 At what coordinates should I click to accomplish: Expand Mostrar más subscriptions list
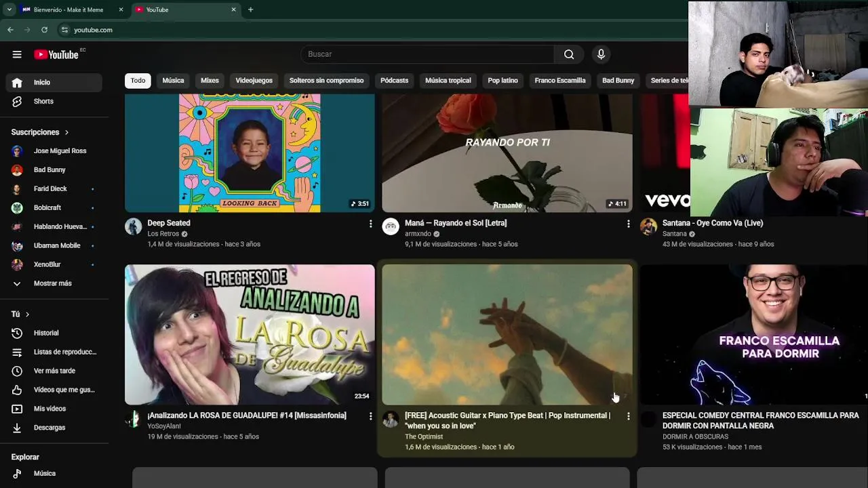click(x=54, y=283)
